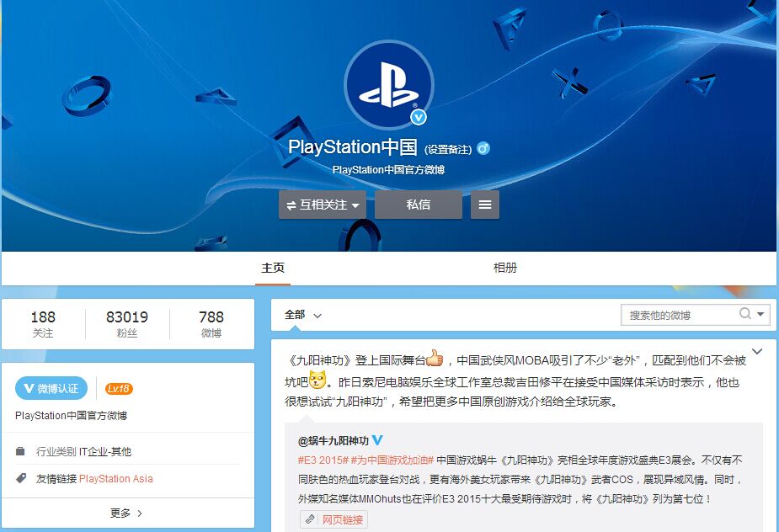This screenshot has height=532, width=779.
Task: Click the thumbs-up emoji in the post
Action: click(x=435, y=358)
